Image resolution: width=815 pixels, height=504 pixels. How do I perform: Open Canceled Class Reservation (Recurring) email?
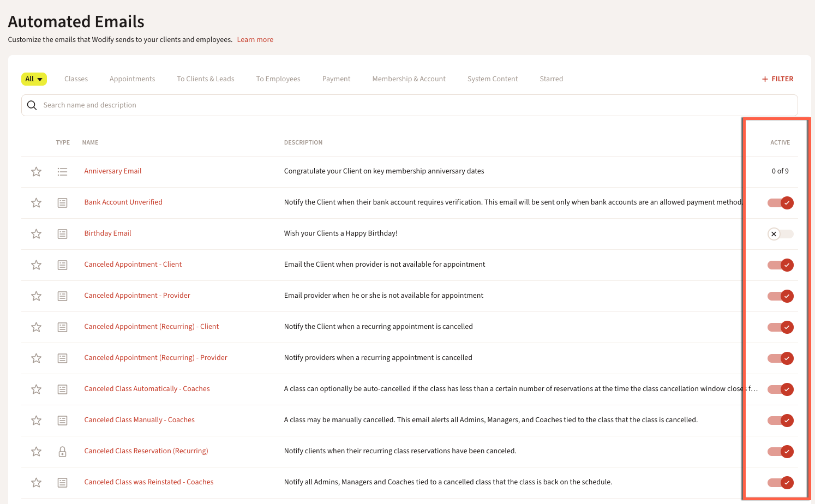(x=146, y=451)
